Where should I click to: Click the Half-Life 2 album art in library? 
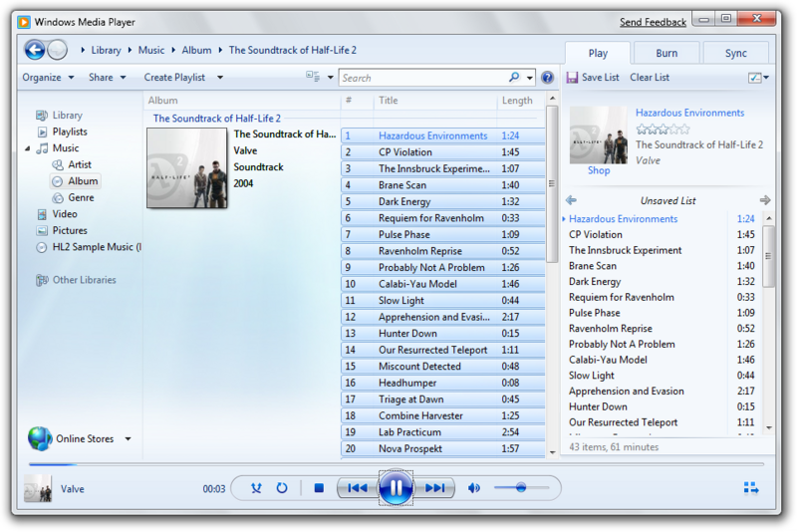pos(187,167)
